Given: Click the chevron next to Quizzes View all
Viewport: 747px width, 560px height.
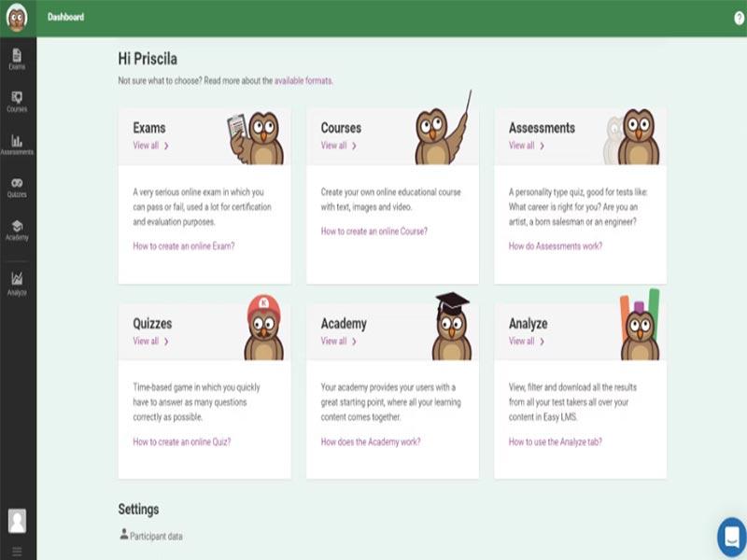Looking at the screenshot, I should pos(166,342).
